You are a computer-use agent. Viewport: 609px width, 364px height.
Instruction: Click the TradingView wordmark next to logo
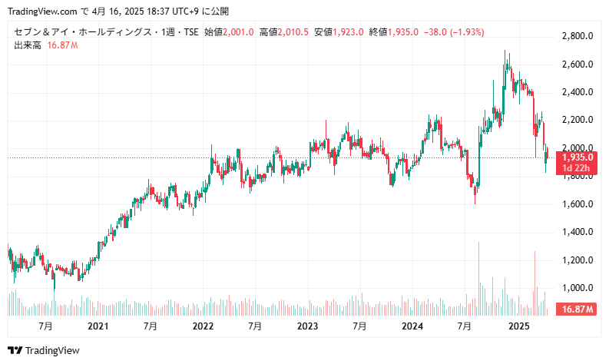click(x=52, y=350)
